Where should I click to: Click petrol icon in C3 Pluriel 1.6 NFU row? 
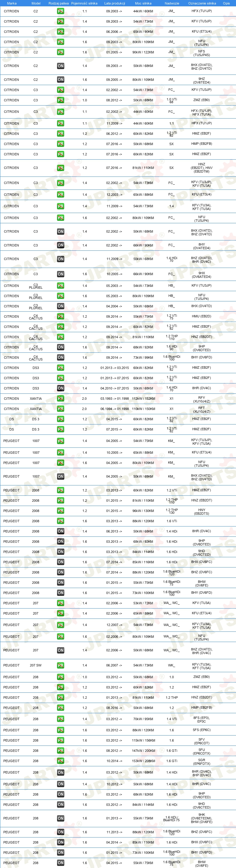click(60, 296)
